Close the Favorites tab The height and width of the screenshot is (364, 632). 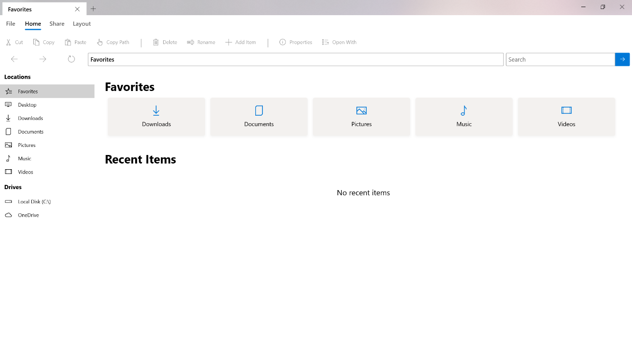click(x=77, y=9)
